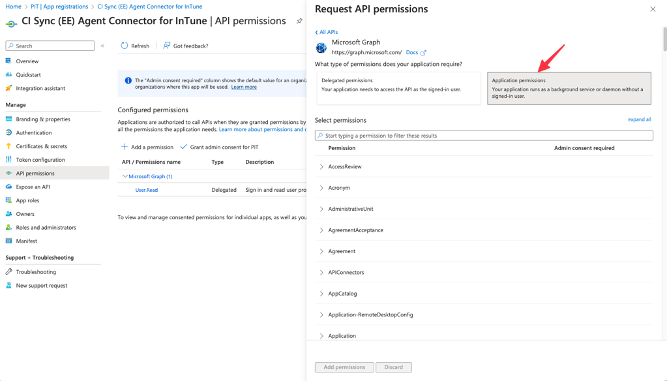The image size is (668, 382).
Task: Click the Microsoft Graph logo icon
Action: 321,47
